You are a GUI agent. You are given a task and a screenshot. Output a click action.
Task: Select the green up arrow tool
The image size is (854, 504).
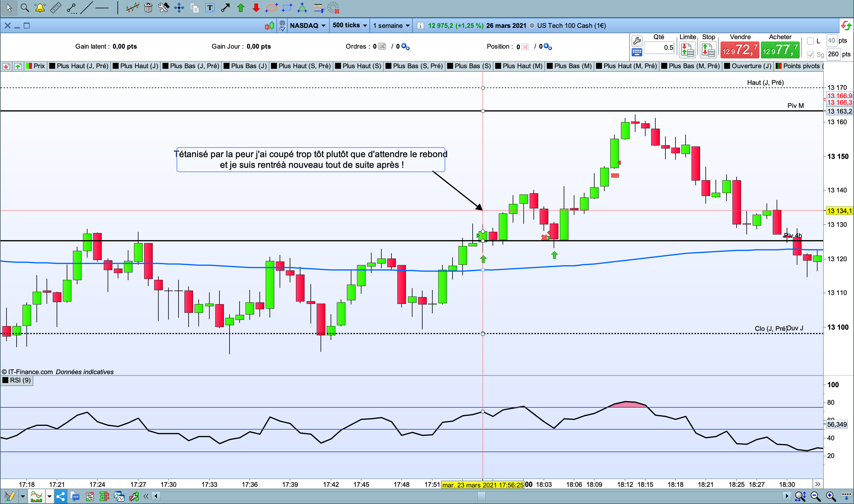click(241, 7)
